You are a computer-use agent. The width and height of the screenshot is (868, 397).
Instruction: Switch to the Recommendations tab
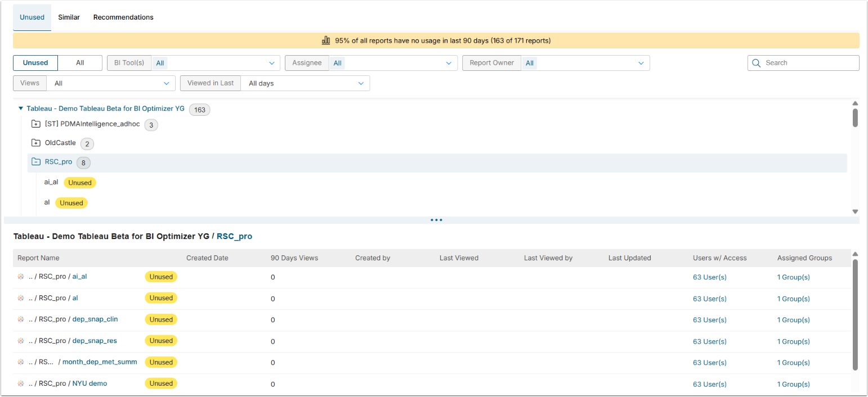coord(123,17)
